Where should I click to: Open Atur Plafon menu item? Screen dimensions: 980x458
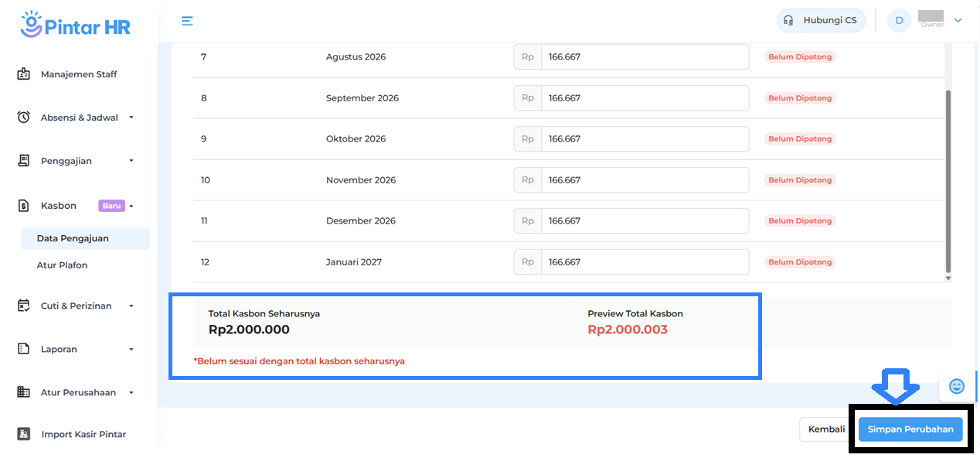tap(62, 265)
